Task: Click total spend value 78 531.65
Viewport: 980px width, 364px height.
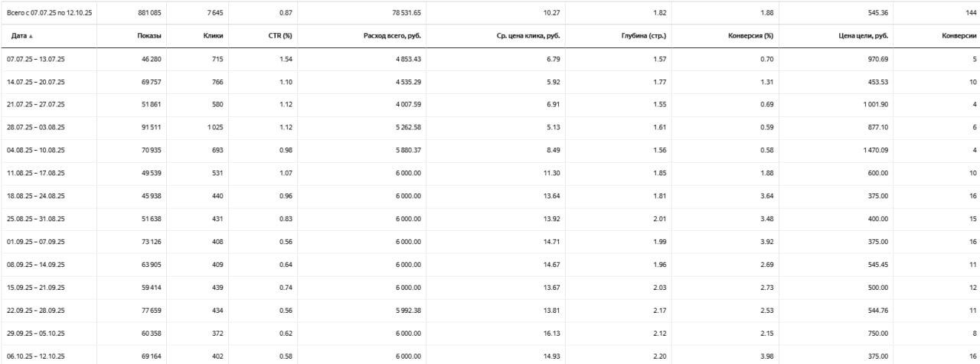Action: 406,12
